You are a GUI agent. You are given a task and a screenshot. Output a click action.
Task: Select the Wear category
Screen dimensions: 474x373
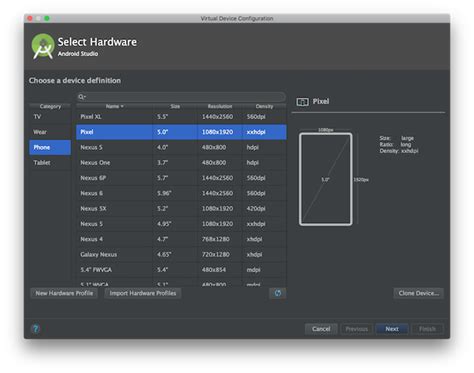(50, 132)
